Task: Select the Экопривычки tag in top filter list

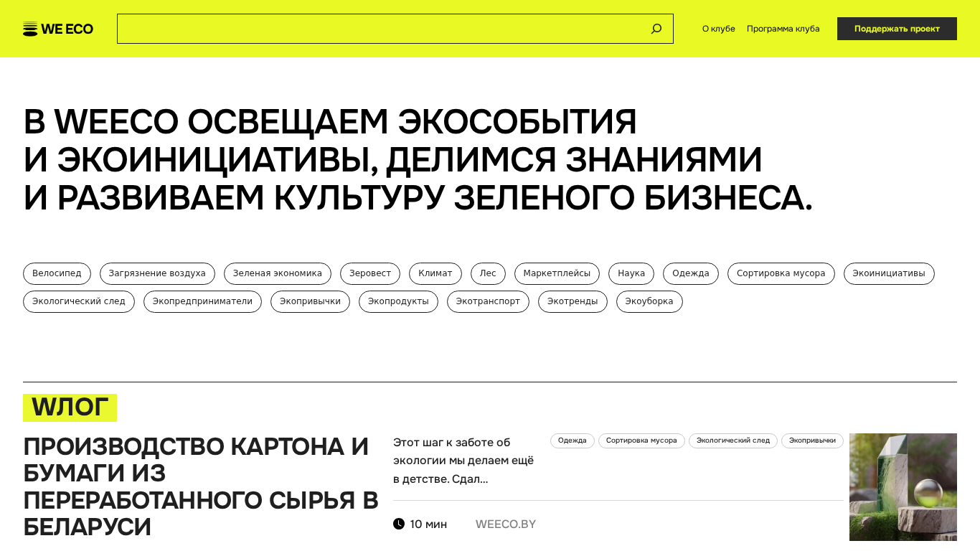Action: coord(310,301)
